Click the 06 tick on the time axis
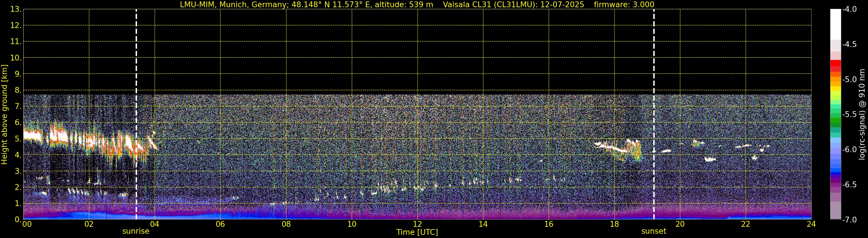The image size is (868, 238). click(x=220, y=224)
